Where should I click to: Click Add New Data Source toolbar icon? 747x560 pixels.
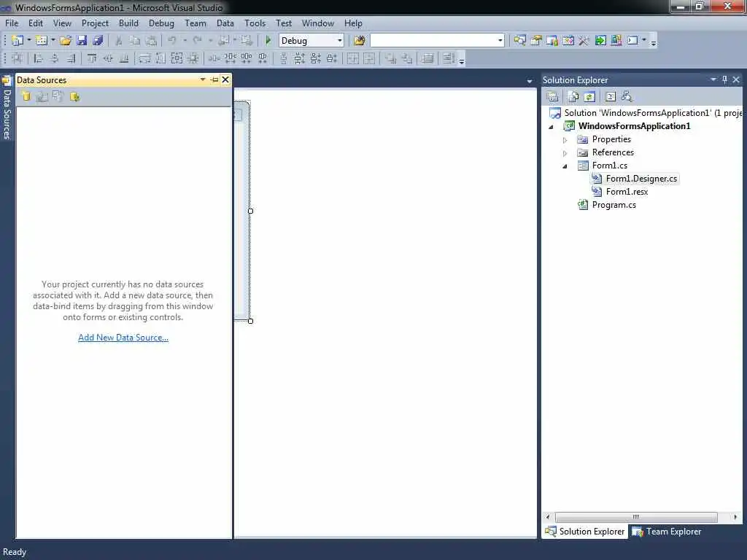[x=26, y=97]
